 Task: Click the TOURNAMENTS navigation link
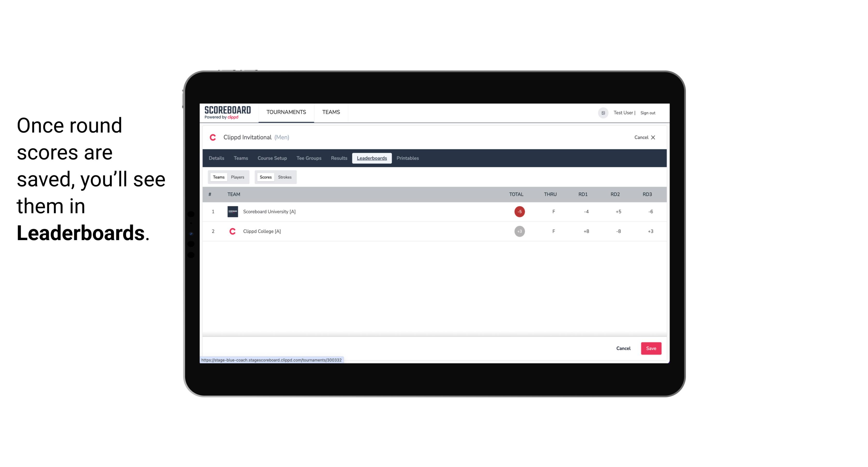pyautogui.click(x=287, y=112)
